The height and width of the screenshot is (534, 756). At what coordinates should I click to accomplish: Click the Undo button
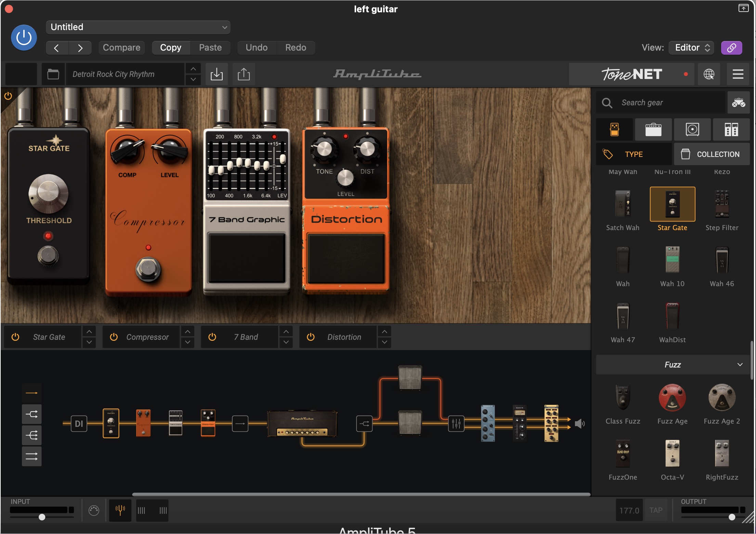tap(257, 48)
